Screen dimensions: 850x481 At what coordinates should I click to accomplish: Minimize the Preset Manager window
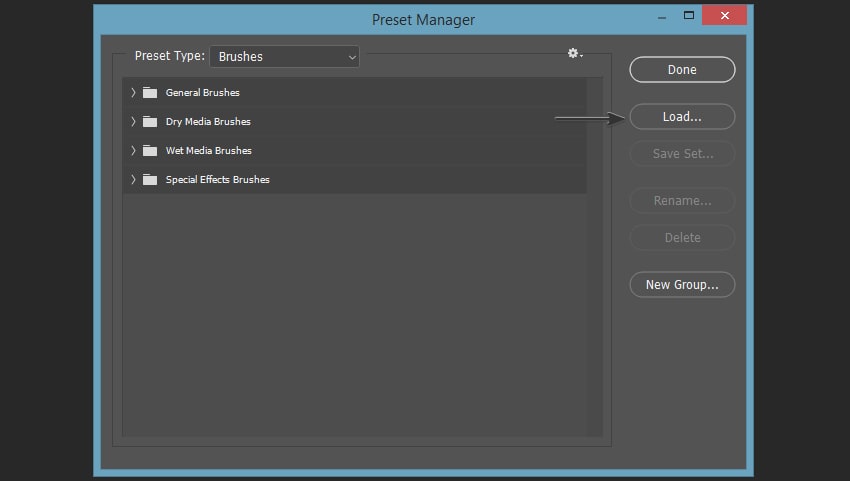point(662,17)
